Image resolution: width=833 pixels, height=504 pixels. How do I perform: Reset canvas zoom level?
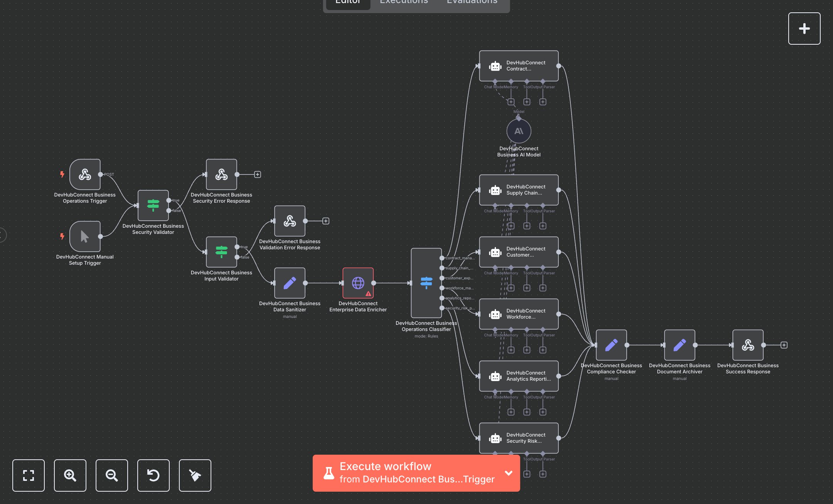[153, 475]
